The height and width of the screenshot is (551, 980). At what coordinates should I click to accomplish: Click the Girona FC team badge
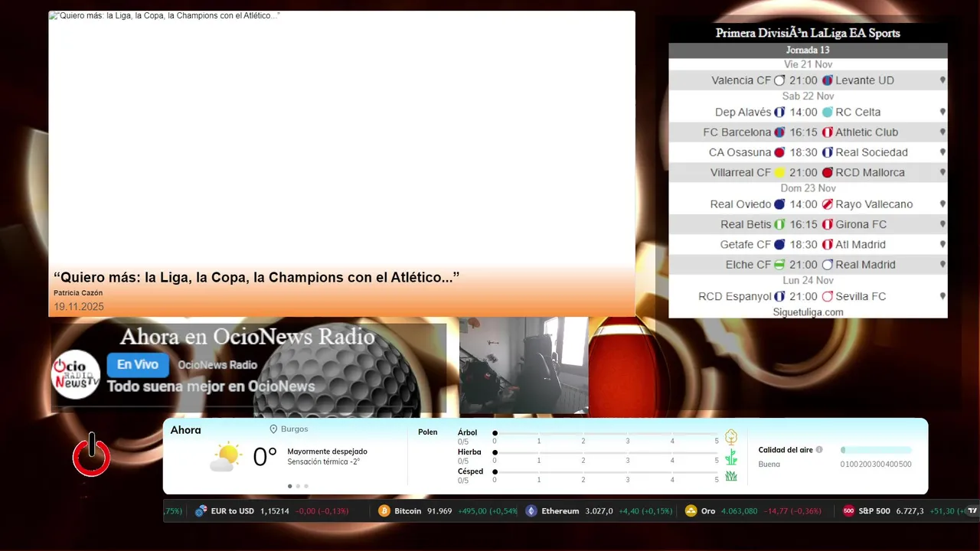(x=827, y=224)
